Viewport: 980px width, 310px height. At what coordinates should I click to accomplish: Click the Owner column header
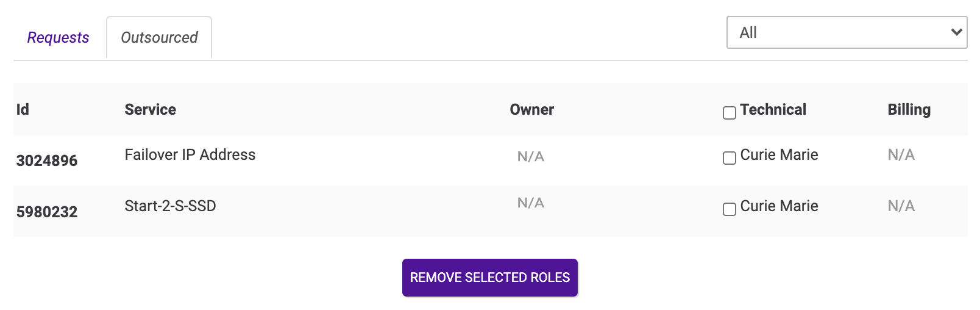[531, 110]
